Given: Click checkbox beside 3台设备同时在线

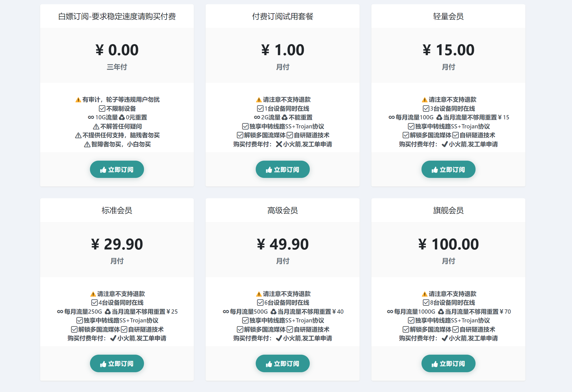Looking at the screenshot, I should [426, 109].
